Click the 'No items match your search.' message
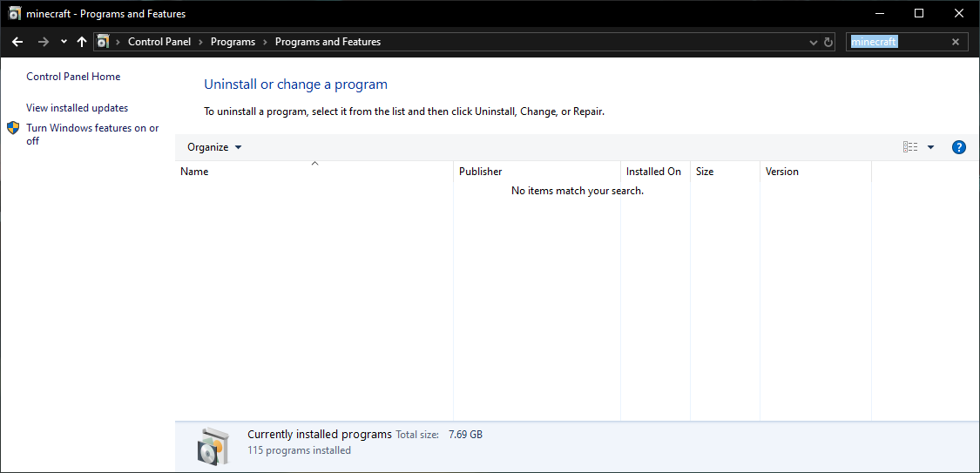 click(578, 191)
